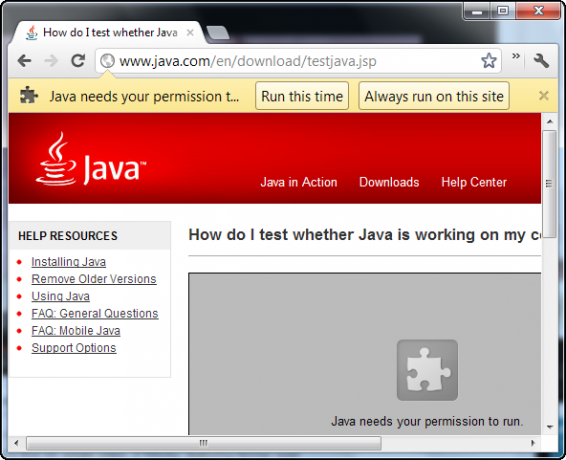The width and height of the screenshot is (566, 460).
Task: Click 'Run this time' button
Action: click(302, 96)
